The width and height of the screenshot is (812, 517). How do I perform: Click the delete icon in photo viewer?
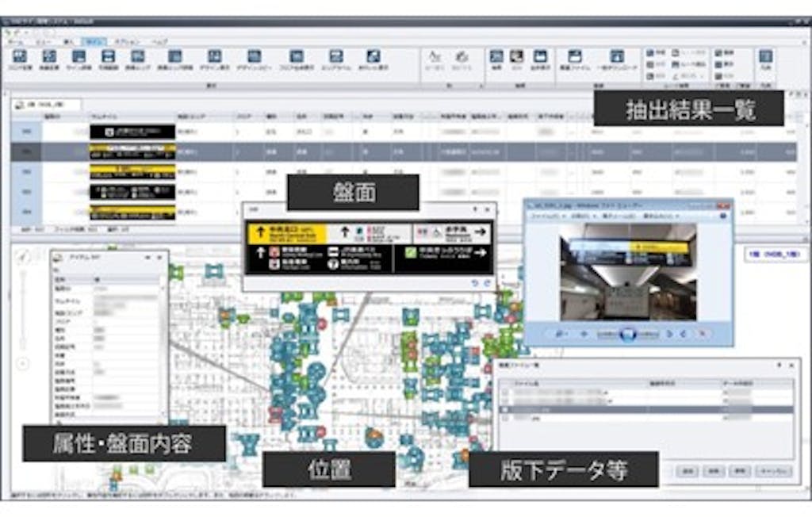(x=703, y=334)
